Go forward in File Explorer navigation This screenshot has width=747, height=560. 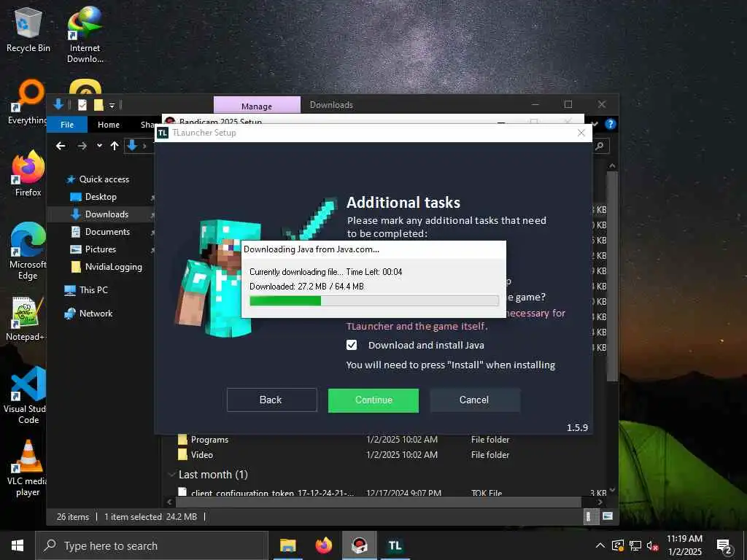click(82, 146)
